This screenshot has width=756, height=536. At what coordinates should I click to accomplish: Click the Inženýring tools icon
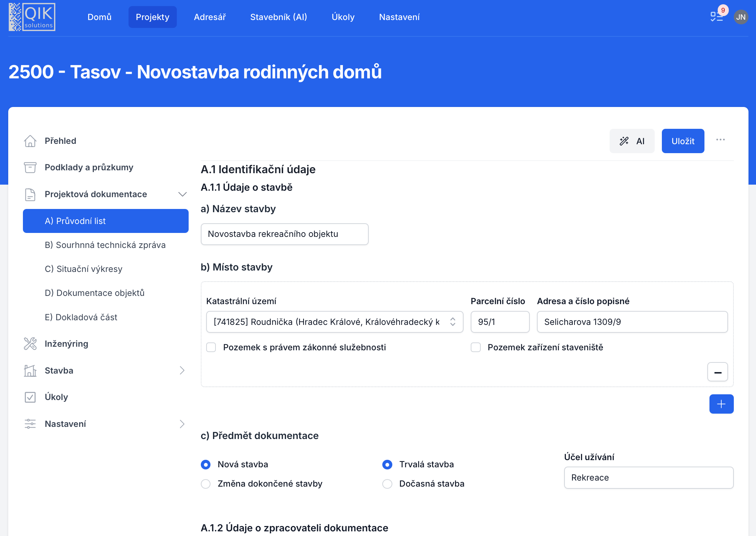[30, 344]
